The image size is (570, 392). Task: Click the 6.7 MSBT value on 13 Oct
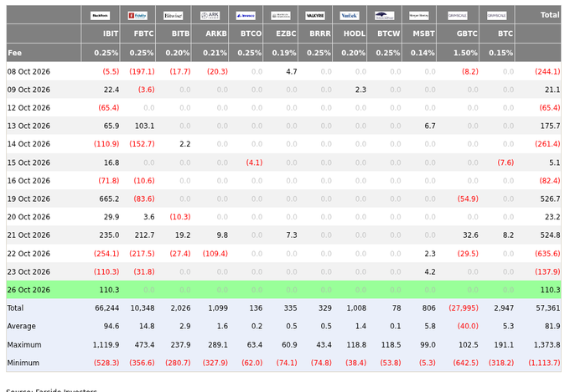430,126
